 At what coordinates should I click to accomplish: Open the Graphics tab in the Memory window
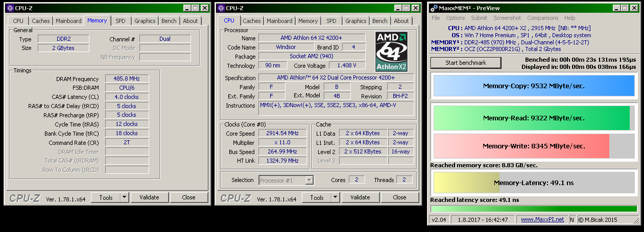[x=145, y=21]
